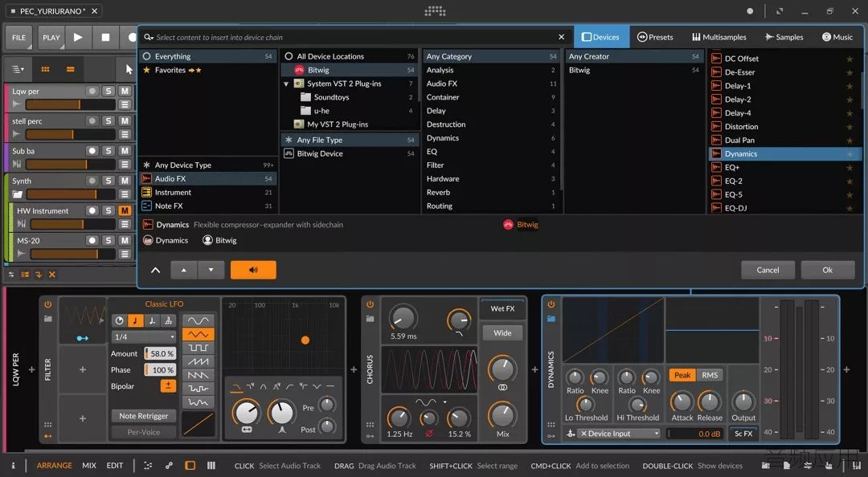
Task: Collapse browser with the caret-up icon
Action: (156, 270)
